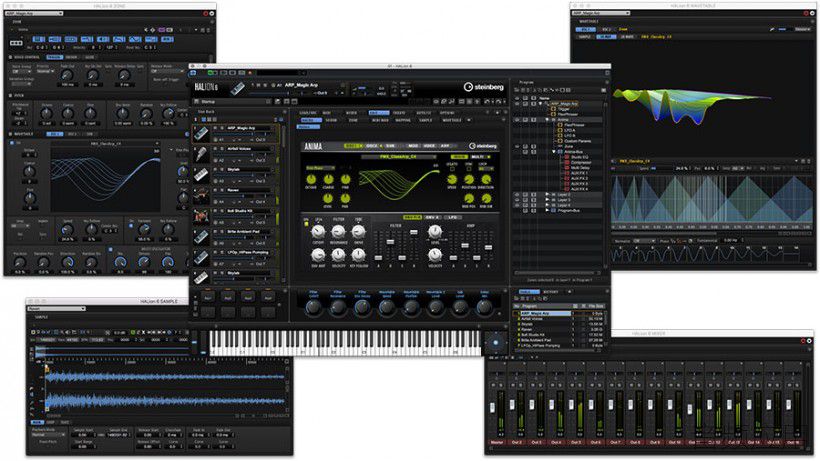Click the HALion 6 logo

pos(206,87)
